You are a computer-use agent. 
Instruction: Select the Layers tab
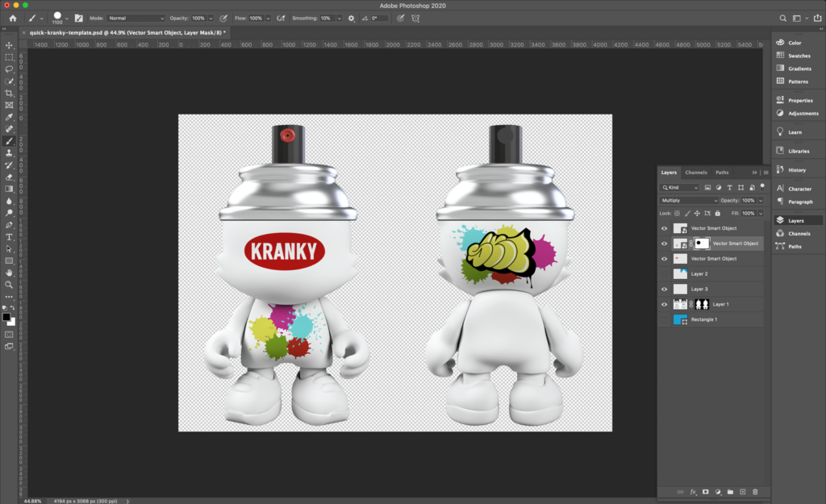click(669, 173)
